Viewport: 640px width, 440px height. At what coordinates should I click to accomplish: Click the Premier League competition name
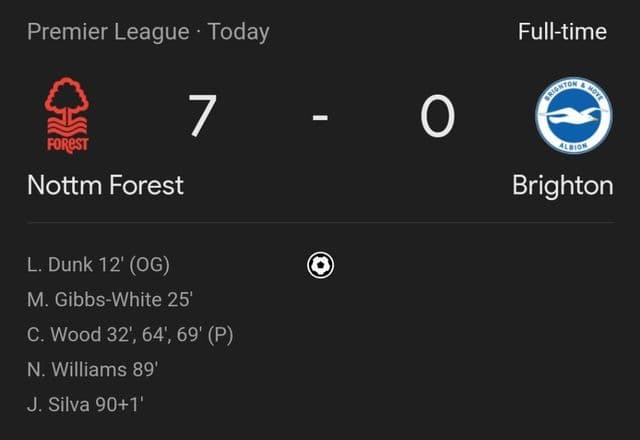pyautogui.click(x=108, y=32)
